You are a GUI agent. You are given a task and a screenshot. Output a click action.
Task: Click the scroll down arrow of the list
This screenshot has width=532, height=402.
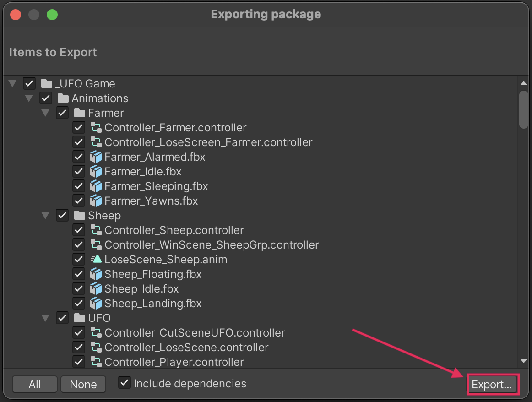click(x=524, y=361)
